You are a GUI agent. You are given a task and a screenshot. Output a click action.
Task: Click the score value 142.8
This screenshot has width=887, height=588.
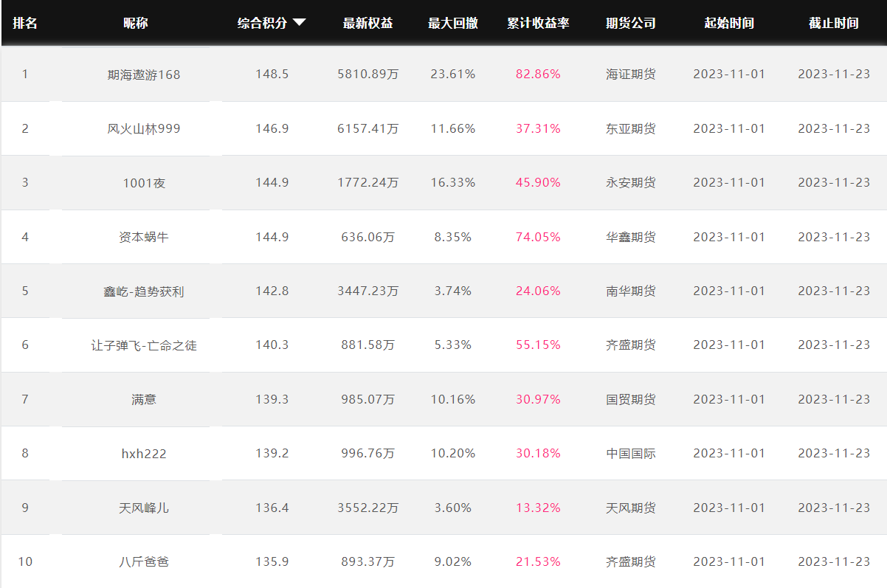point(272,291)
